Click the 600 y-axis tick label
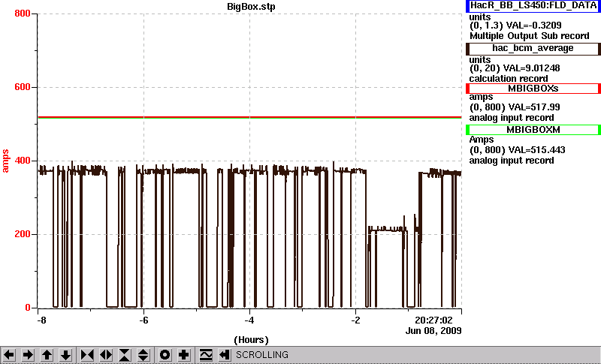The height and width of the screenshot is (364, 601). [x=23, y=87]
